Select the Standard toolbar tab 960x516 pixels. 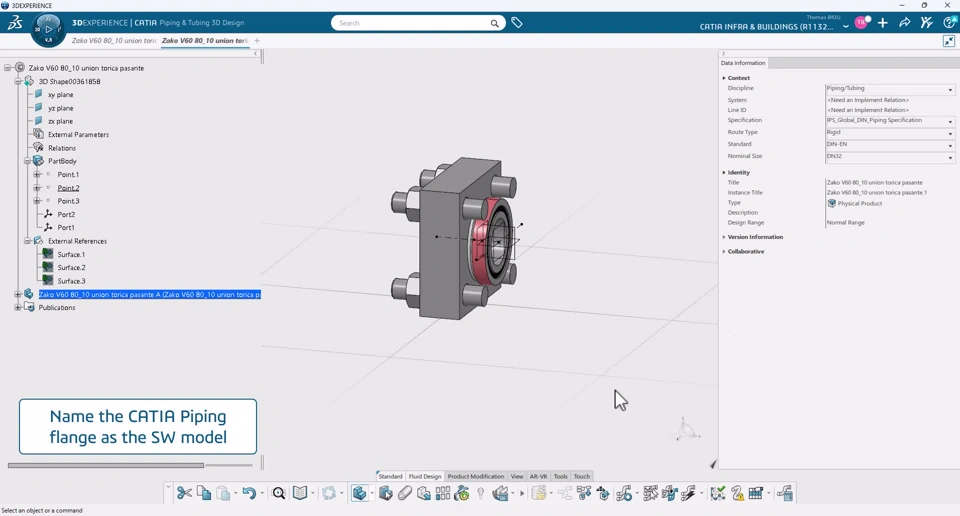coord(390,476)
